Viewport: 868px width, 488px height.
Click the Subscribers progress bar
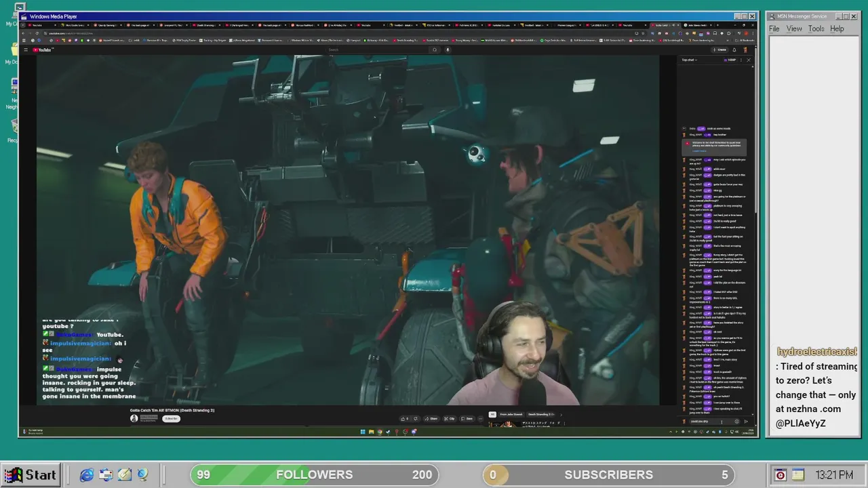tap(609, 475)
